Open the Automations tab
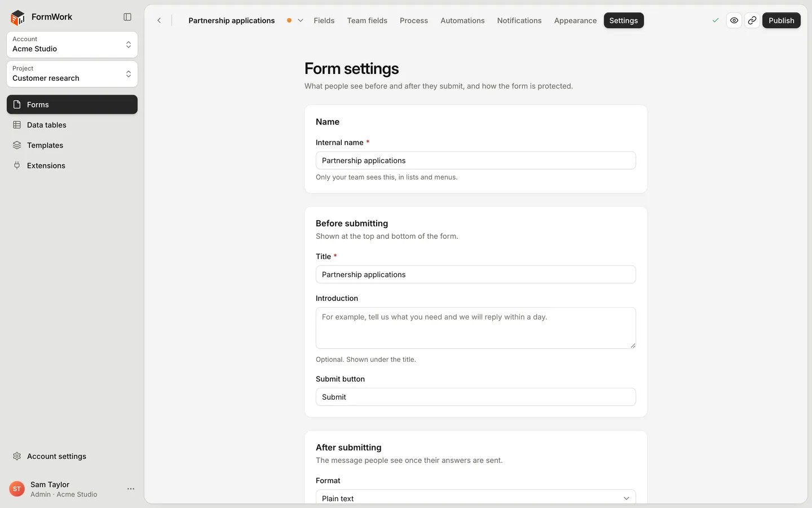 [x=462, y=20]
